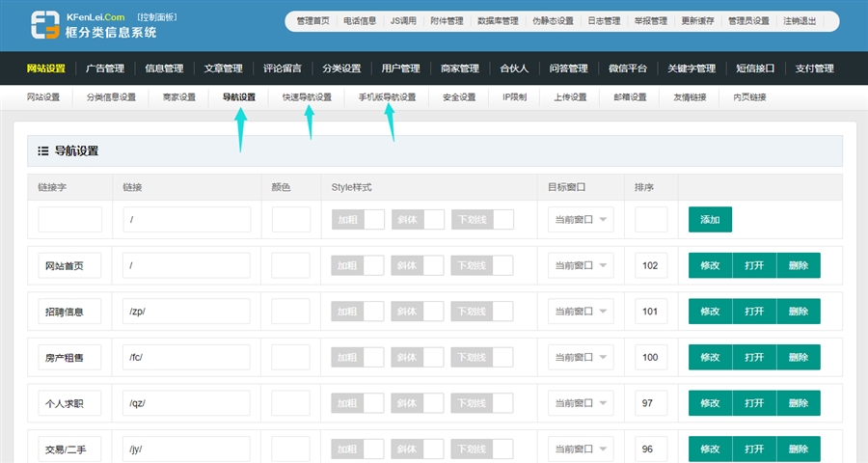Viewport: 868px width, 463px height.
Task: Click 打开 button for 个人求职 row
Action: (x=753, y=403)
